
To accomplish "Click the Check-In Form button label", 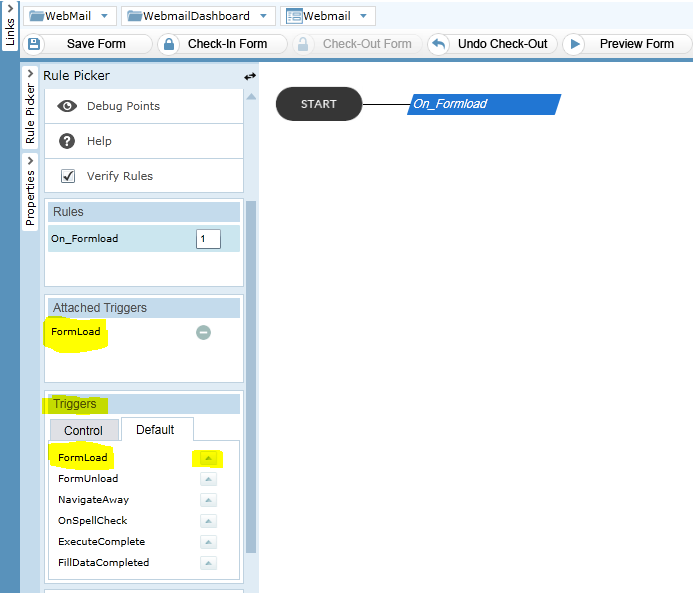I will click(227, 44).
